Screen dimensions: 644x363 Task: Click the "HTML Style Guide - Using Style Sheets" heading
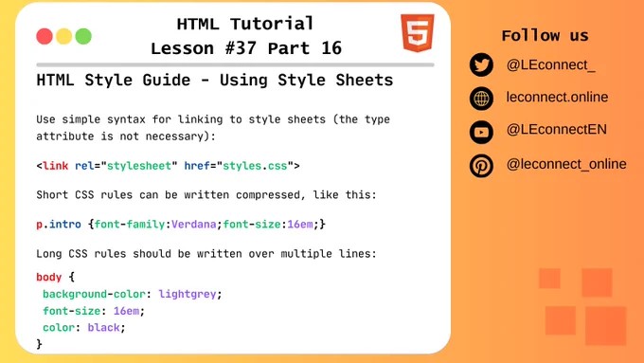click(x=215, y=80)
